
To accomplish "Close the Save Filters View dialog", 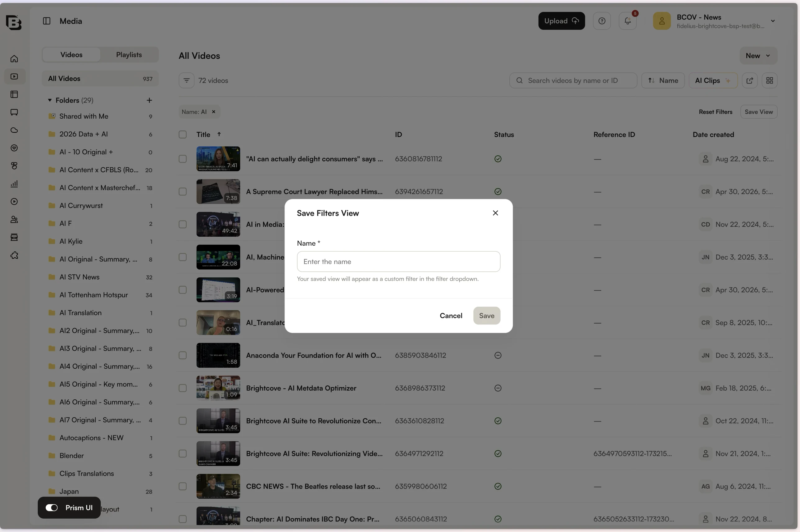I will tap(495, 213).
